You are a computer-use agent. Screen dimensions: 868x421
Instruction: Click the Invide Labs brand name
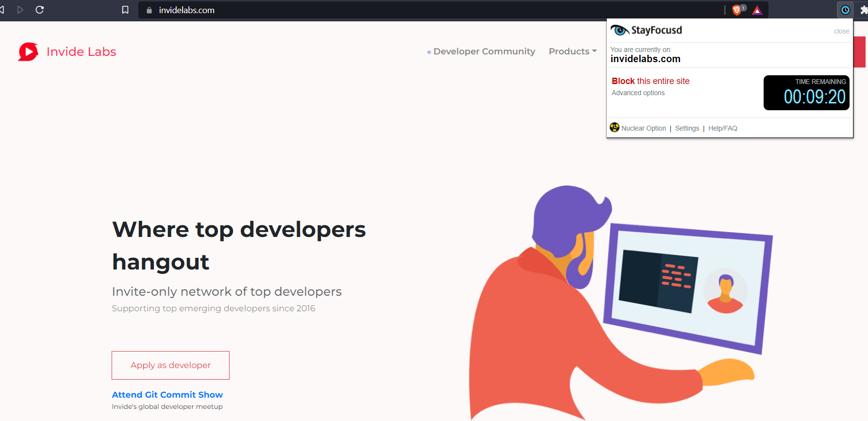pos(81,51)
